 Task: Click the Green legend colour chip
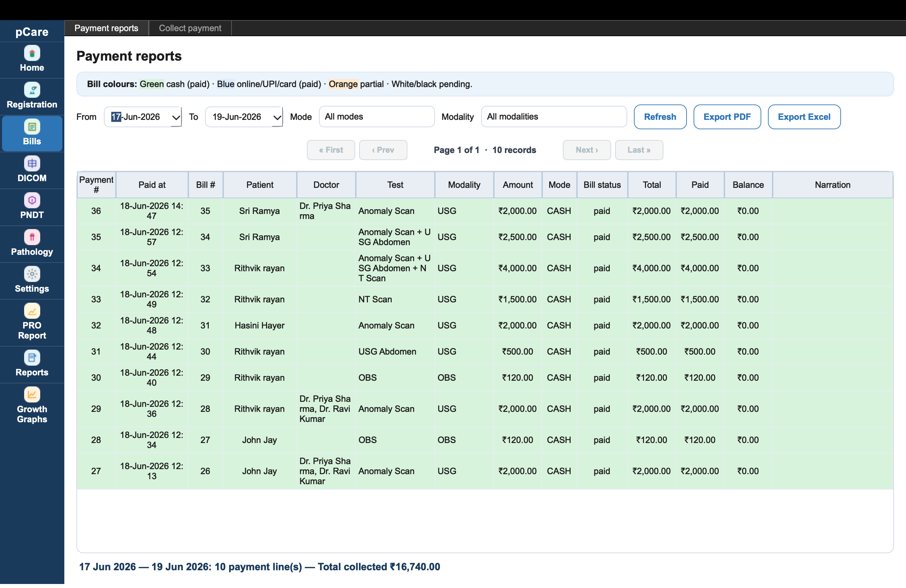(151, 84)
